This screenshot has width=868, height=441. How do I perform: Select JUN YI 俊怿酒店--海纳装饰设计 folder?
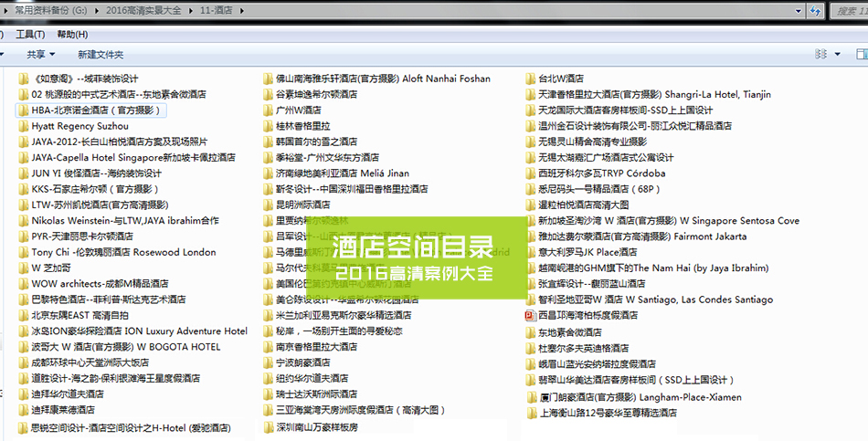click(x=96, y=173)
